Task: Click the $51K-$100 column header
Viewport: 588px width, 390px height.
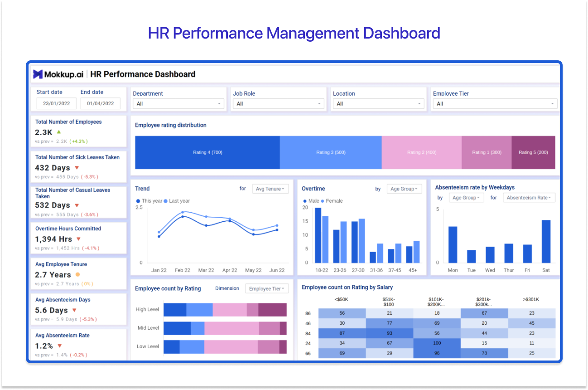Action: [390, 302]
